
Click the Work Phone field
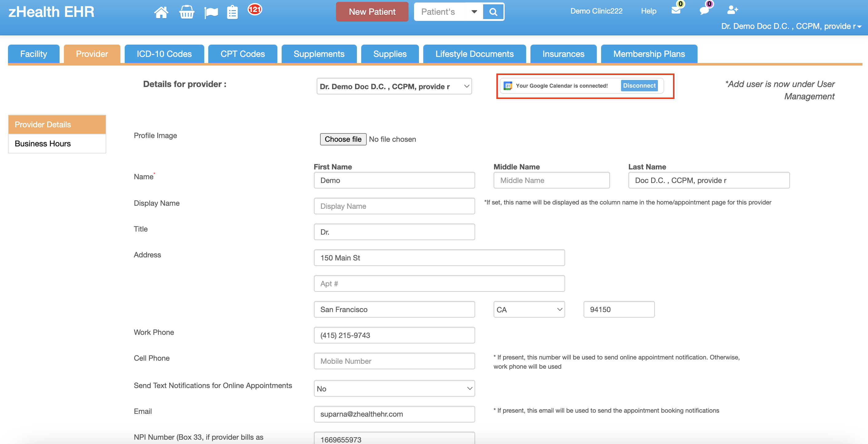[x=394, y=335]
